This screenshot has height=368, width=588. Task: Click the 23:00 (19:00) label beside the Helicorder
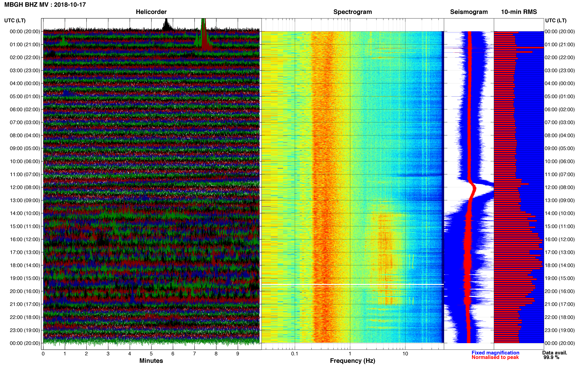(25, 330)
